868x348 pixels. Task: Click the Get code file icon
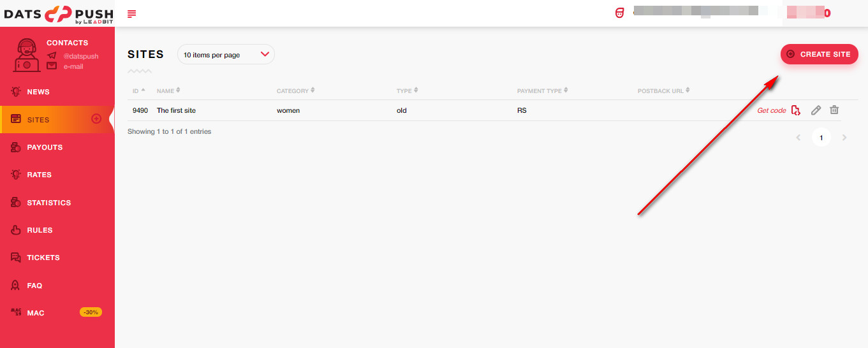(795, 110)
